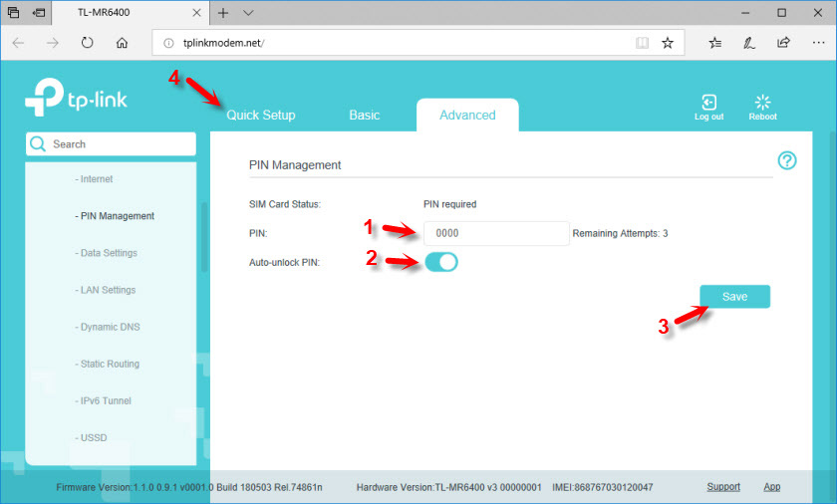Toggle the Auto-unlock PIN switch

point(441,262)
